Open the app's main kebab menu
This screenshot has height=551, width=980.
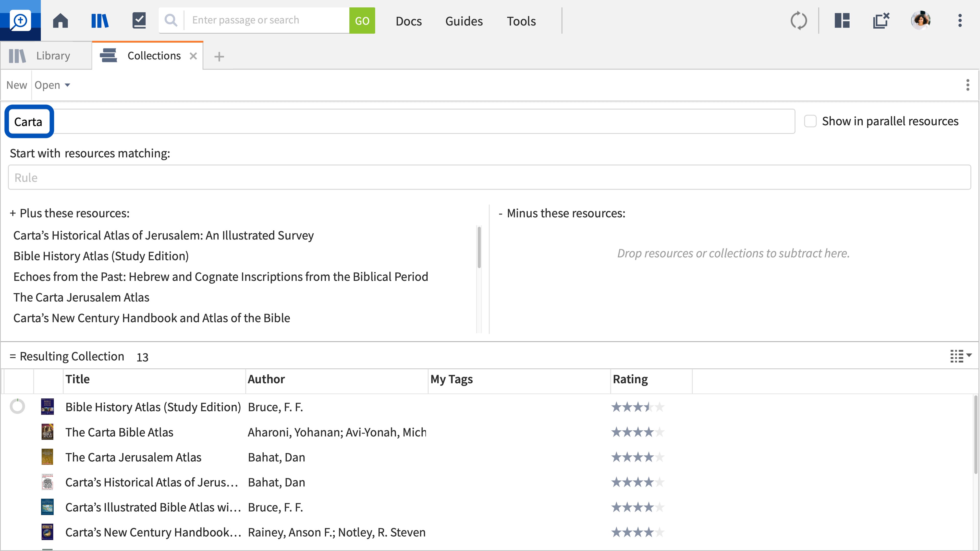tap(960, 20)
